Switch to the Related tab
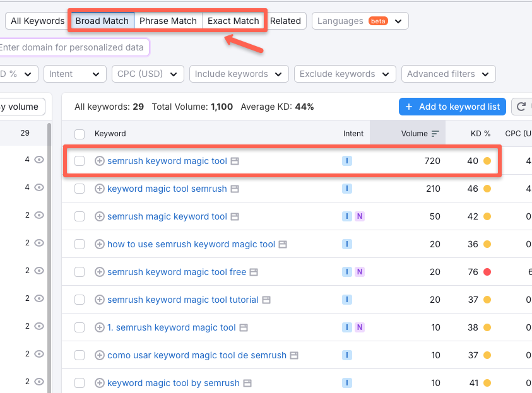This screenshot has width=532, height=393. [x=286, y=20]
